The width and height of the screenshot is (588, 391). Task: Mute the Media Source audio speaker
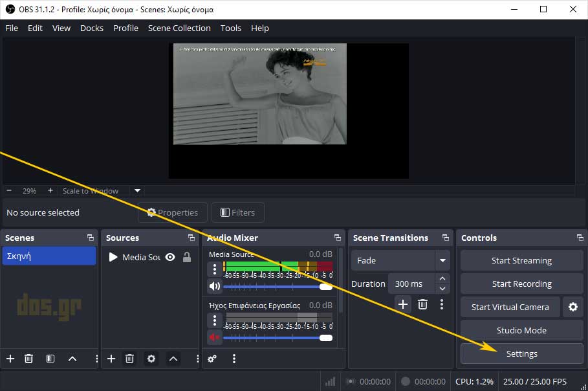click(214, 286)
